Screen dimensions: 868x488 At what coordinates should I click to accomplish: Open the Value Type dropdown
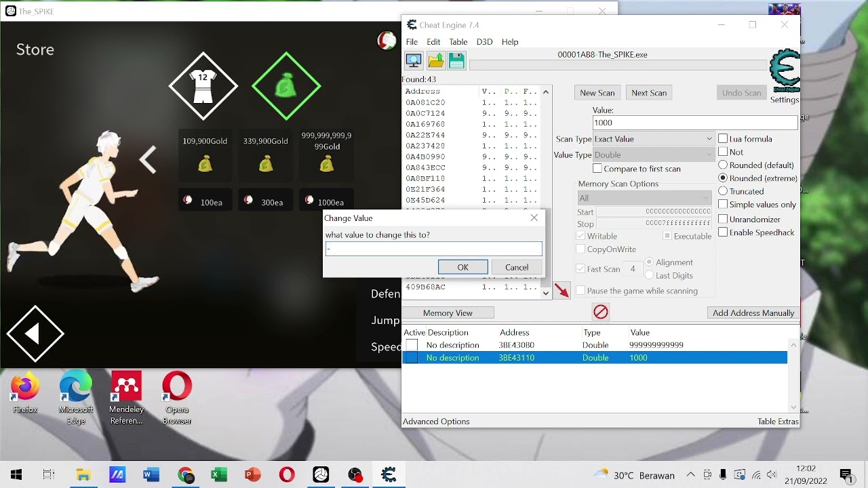click(653, 155)
